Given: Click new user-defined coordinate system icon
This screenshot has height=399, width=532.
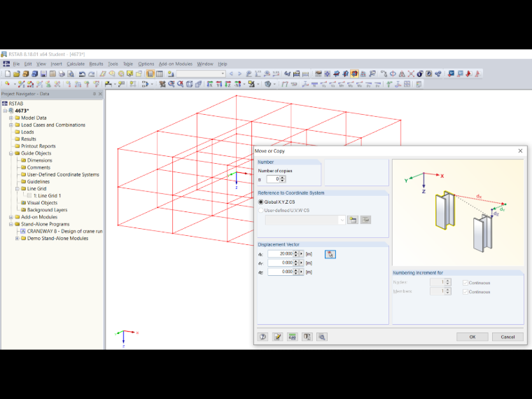Looking at the screenshot, I should [353, 220].
